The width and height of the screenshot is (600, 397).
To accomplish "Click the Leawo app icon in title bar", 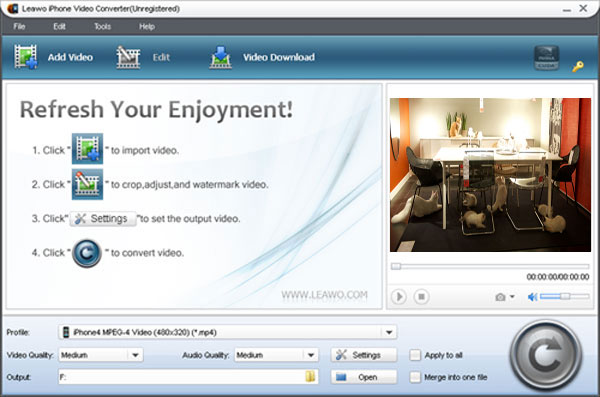I will [13, 8].
